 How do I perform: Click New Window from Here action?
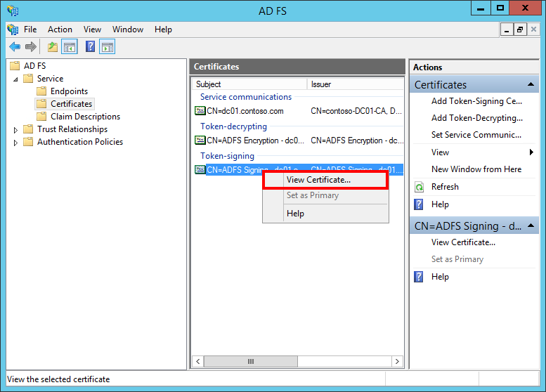476,169
